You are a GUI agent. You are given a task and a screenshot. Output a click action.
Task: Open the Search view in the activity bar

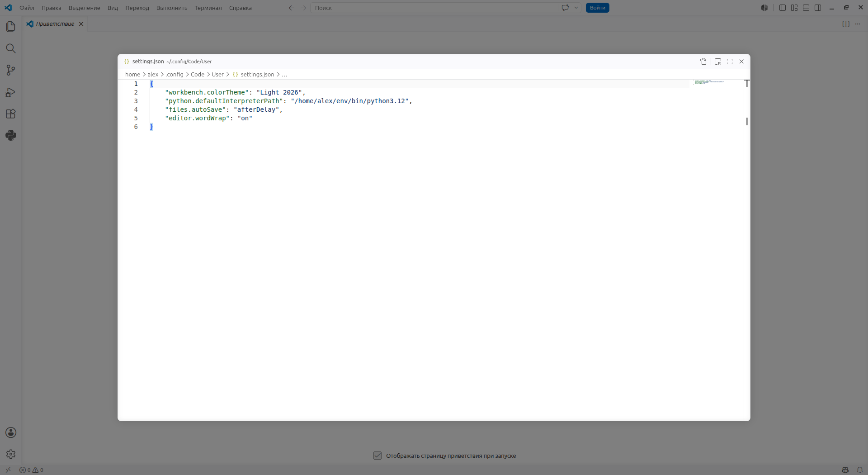(11, 48)
